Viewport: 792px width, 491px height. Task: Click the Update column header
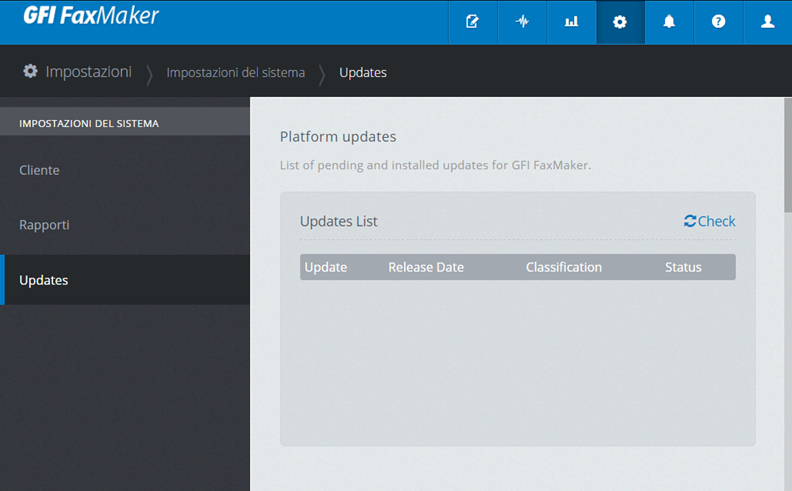(x=326, y=267)
